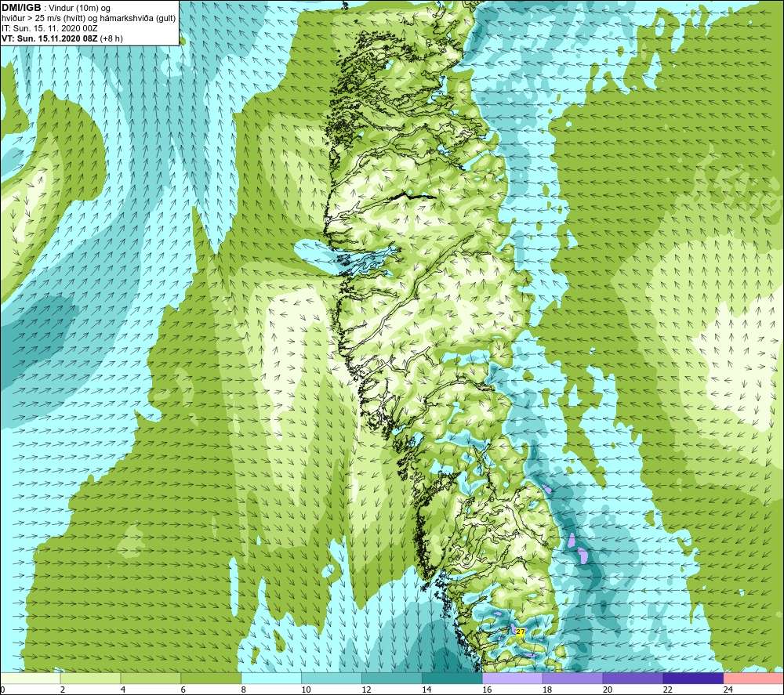Click the DMI/IGB title label
The image size is (784, 695).
21,8
